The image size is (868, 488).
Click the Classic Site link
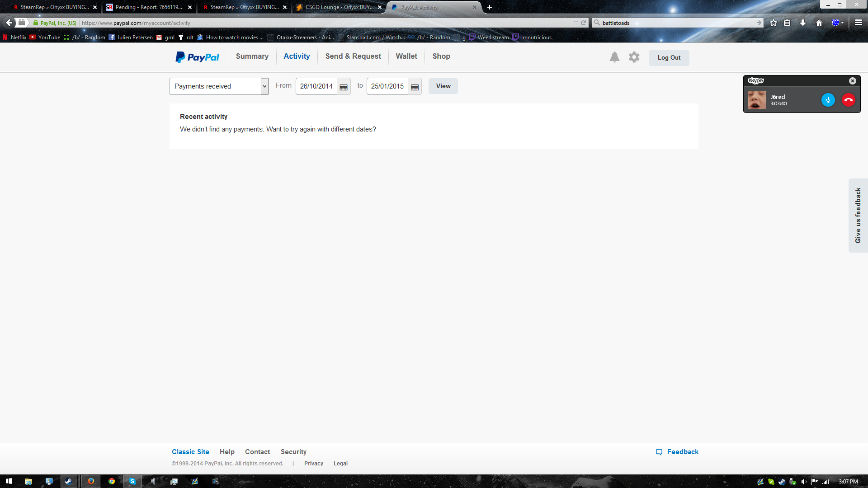[x=190, y=452]
